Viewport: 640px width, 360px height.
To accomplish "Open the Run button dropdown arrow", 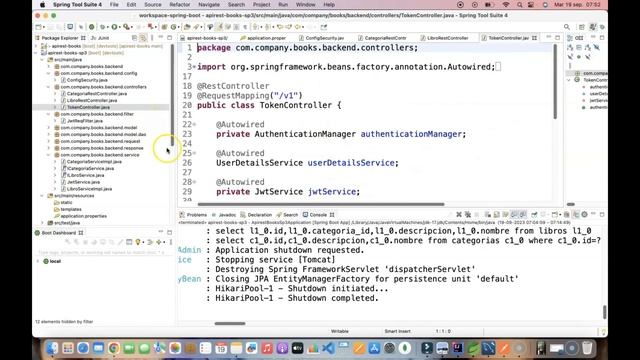I will tap(120, 27).
